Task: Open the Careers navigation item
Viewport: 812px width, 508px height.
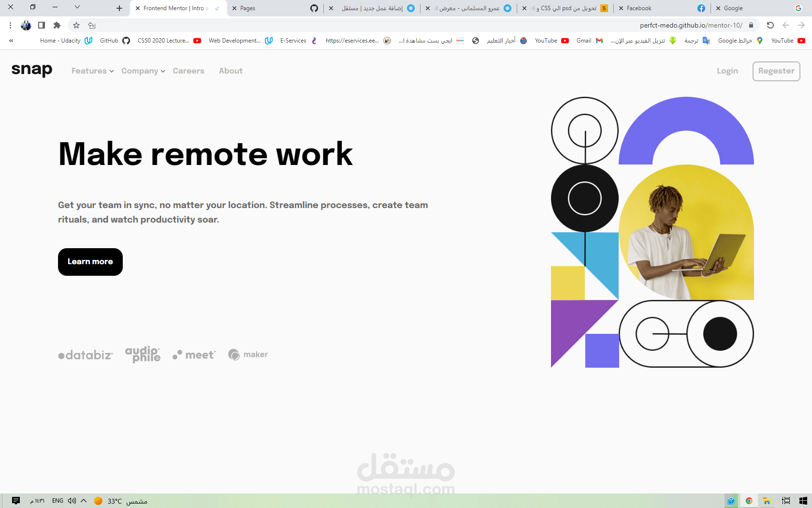Action: 188,71
